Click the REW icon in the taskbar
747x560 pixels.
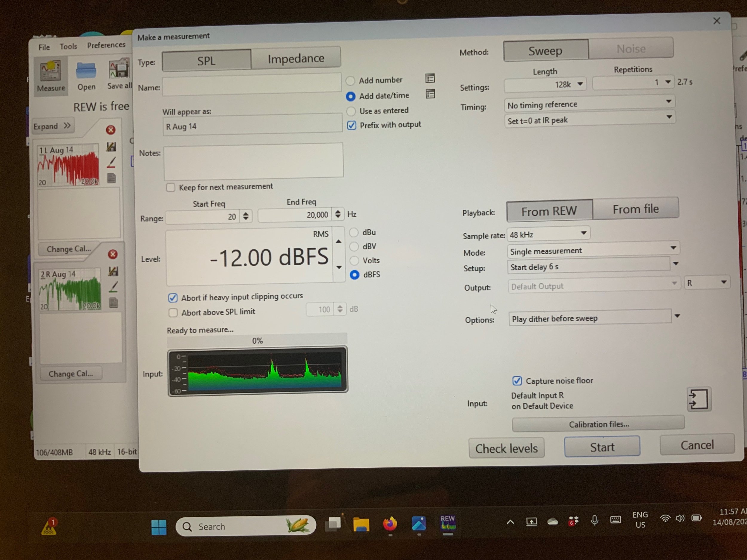(x=448, y=524)
